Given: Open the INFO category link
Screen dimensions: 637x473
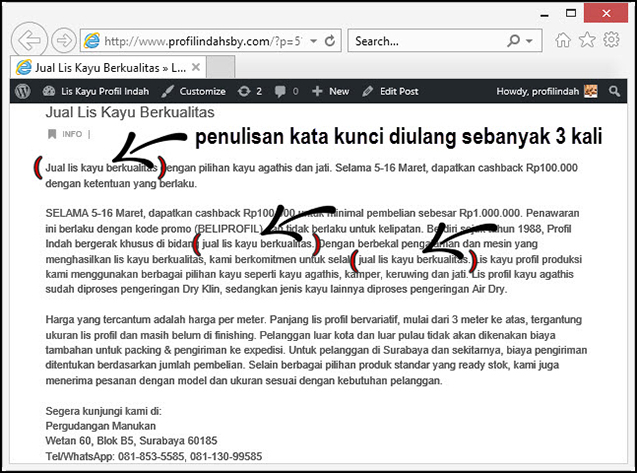Looking at the screenshot, I should pos(72,134).
